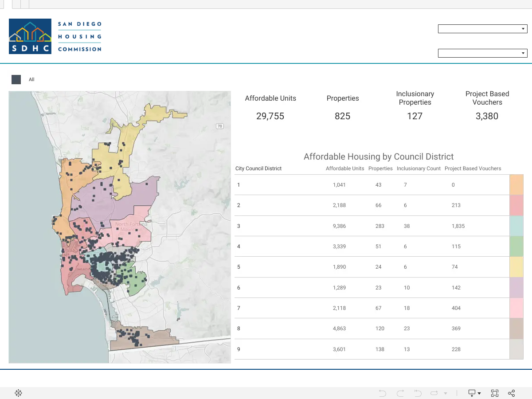This screenshot has width=532, height=399.
Task: Select the District 3 row in table
Action: [x=372, y=226]
